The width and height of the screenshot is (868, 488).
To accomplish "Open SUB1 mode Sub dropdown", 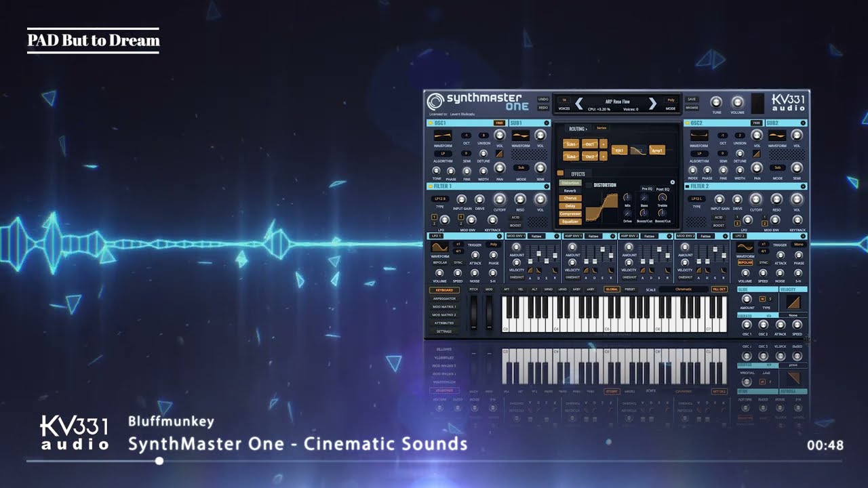I will coord(521,167).
